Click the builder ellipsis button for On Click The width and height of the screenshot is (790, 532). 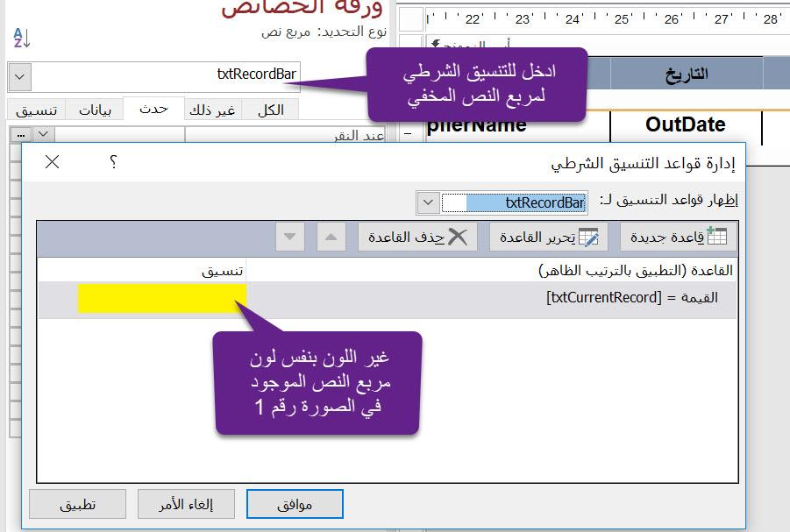[21, 135]
